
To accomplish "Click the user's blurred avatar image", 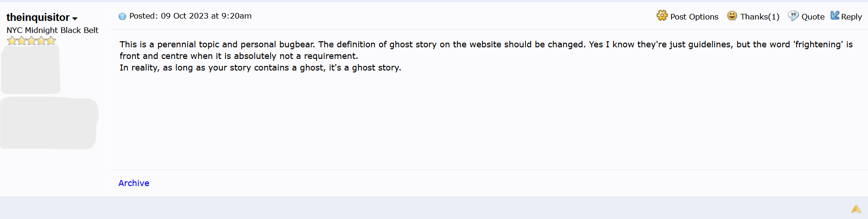I will point(31,70).
